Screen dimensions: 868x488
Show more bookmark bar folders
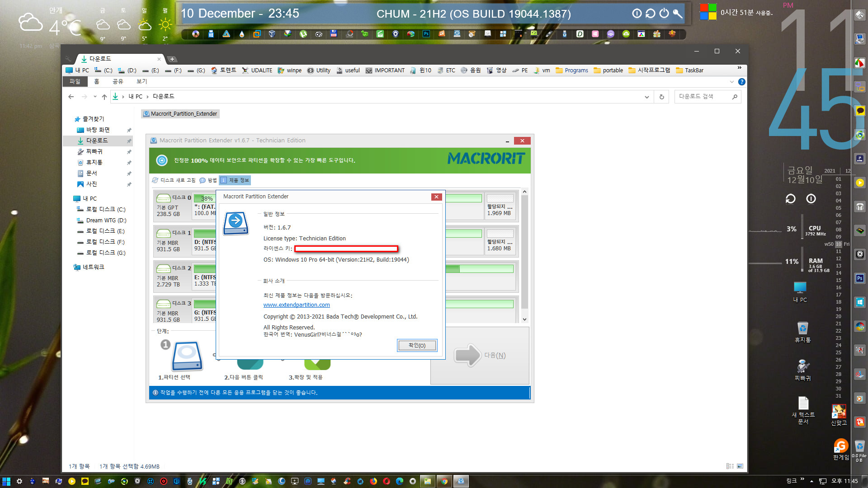(x=740, y=68)
